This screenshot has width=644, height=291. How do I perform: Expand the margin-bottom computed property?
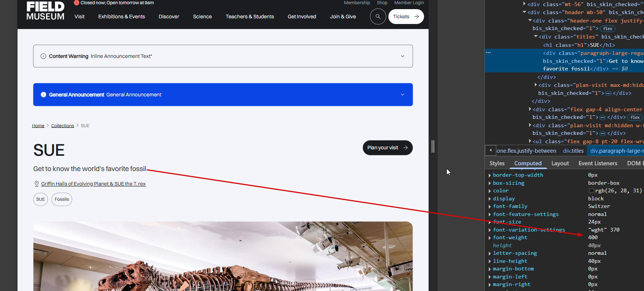[490, 269]
